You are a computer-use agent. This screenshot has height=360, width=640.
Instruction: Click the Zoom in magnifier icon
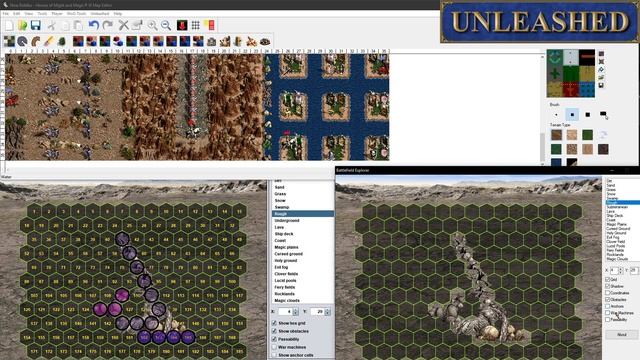(x=152, y=25)
